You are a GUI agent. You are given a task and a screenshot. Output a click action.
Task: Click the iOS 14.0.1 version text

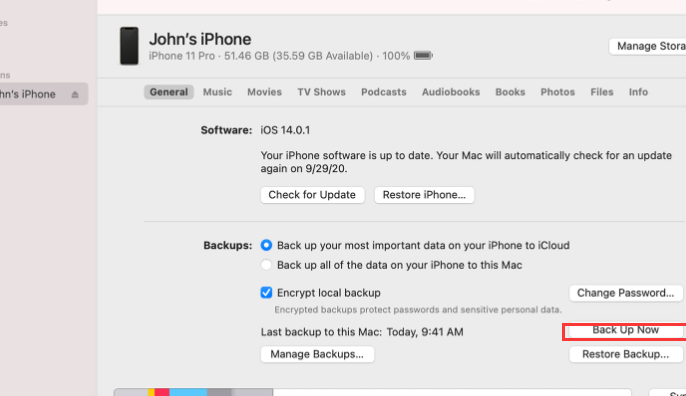tap(285, 130)
